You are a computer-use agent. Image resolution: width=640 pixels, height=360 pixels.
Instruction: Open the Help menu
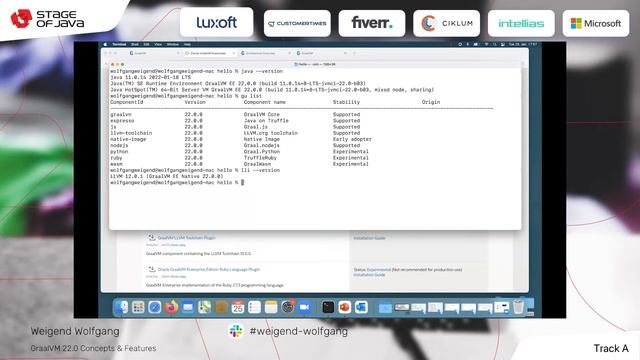click(187, 44)
